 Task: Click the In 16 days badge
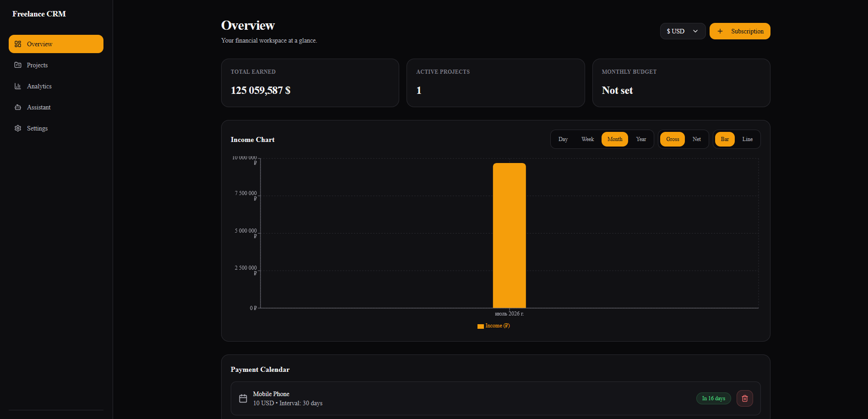(x=713, y=398)
